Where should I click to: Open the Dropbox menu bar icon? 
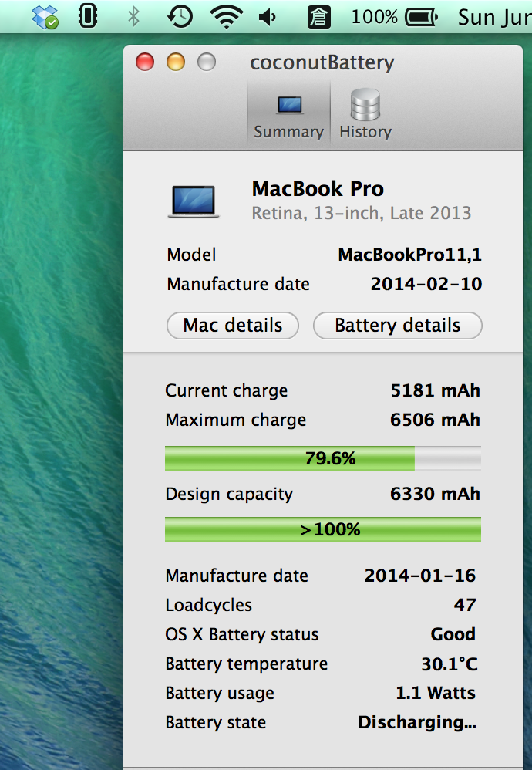[45, 17]
